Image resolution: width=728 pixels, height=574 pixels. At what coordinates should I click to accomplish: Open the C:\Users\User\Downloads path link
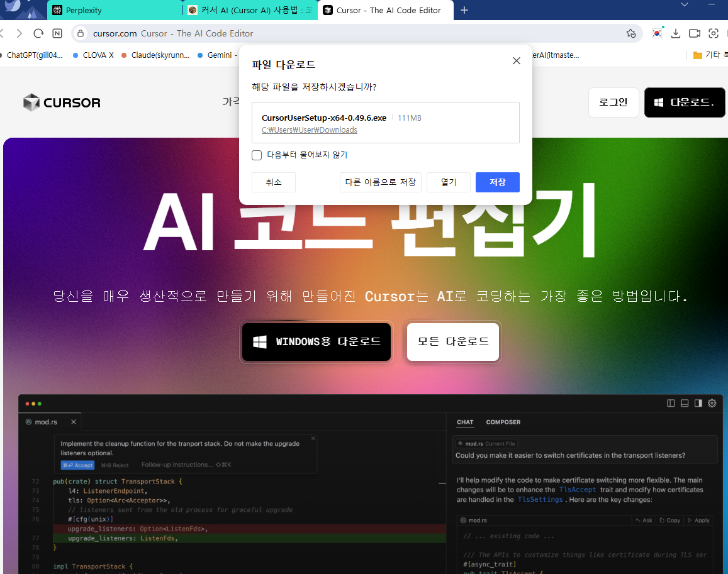(309, 130)
